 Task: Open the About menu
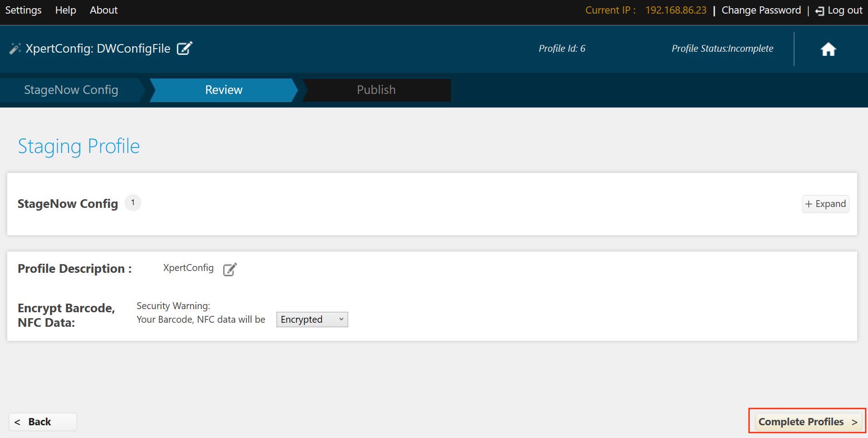pyautogui.click(x=104, y=10)
